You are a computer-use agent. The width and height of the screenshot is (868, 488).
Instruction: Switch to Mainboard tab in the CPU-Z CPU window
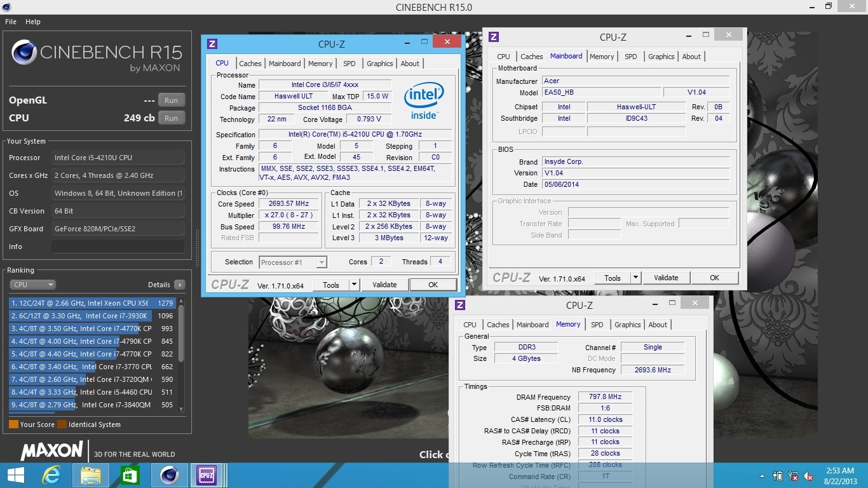(285, 64)
